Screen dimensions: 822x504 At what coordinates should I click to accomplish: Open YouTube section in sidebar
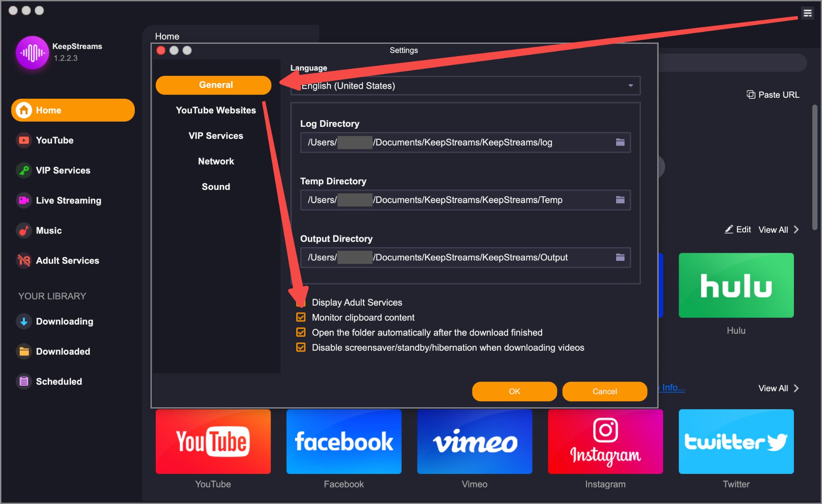[55, 140]
